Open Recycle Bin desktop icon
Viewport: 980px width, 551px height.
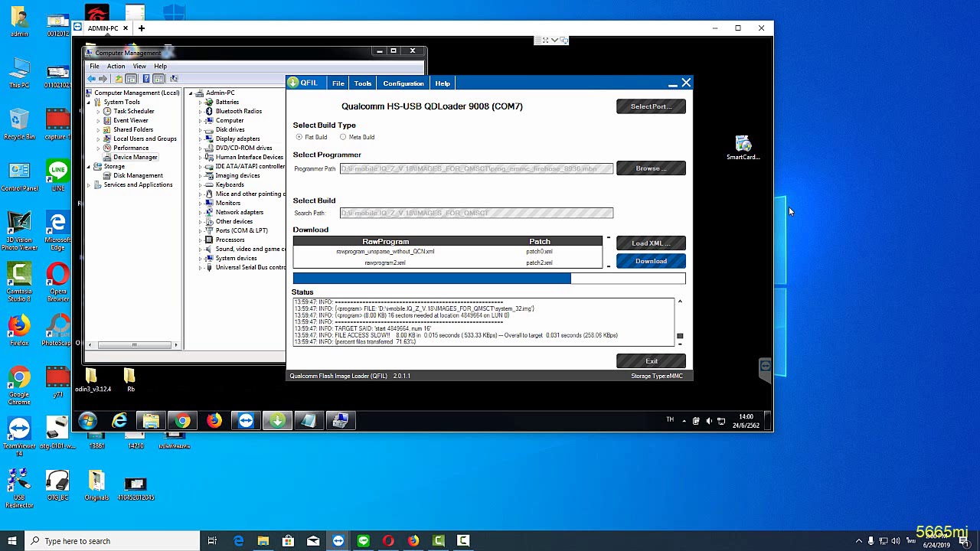click(x=19, y=124)
